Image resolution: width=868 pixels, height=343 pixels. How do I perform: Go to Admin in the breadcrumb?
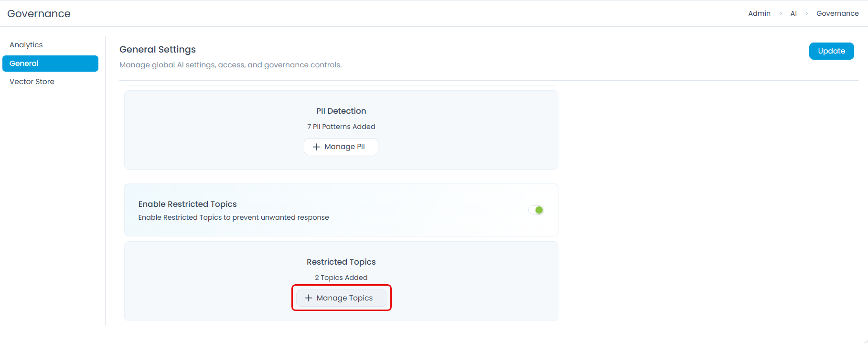(759, 13)
